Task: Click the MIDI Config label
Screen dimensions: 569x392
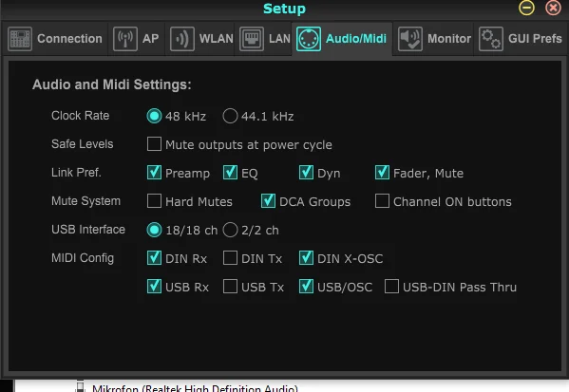Action: (x=83, y=258)
